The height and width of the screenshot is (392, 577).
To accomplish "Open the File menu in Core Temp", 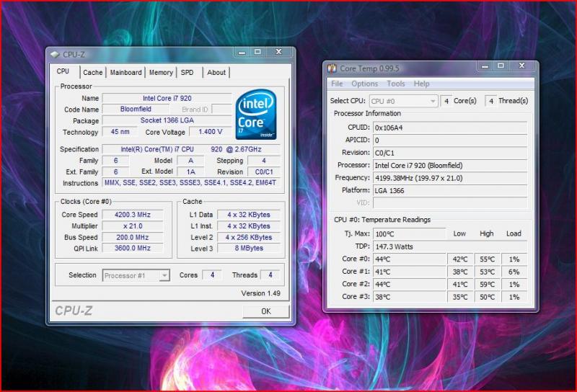I will pos(337,84).
